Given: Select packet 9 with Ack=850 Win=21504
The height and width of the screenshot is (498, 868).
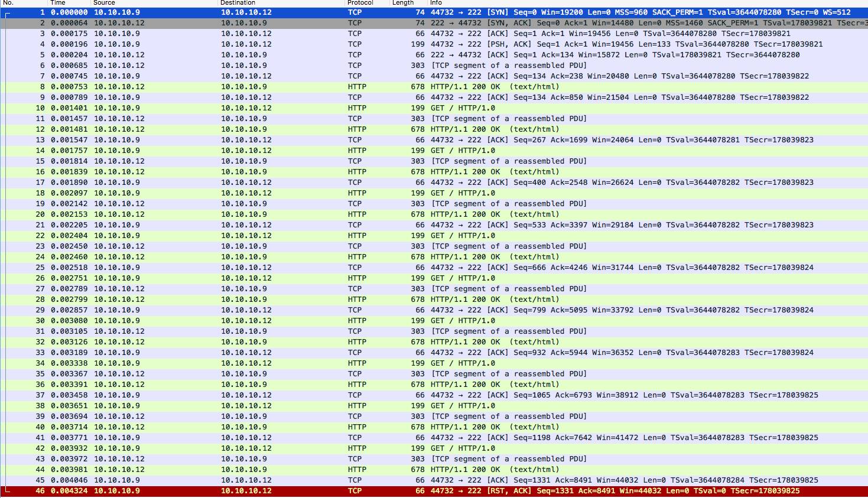Looking at the screenshot, I should 434,97.
